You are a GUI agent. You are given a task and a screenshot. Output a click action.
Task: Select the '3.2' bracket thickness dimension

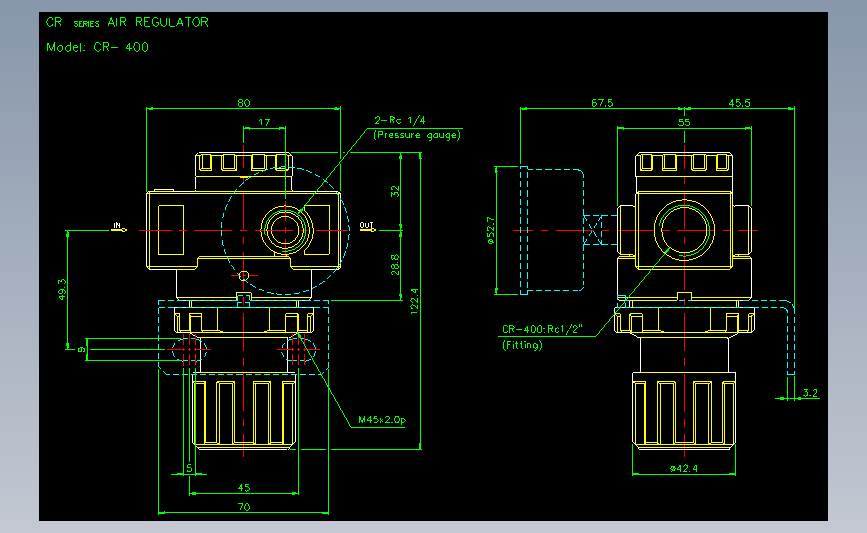coord(810,393)
